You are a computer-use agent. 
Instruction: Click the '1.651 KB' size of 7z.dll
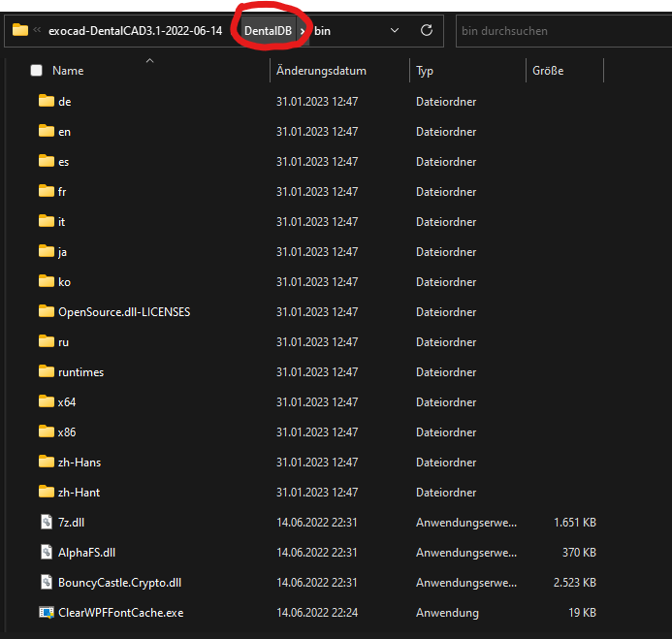tap(575, 523)
